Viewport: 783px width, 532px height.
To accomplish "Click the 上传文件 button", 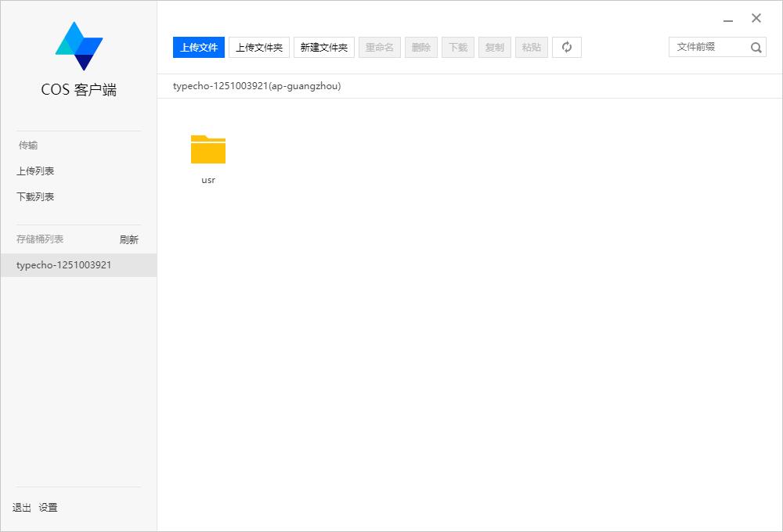I will point(199,48).
